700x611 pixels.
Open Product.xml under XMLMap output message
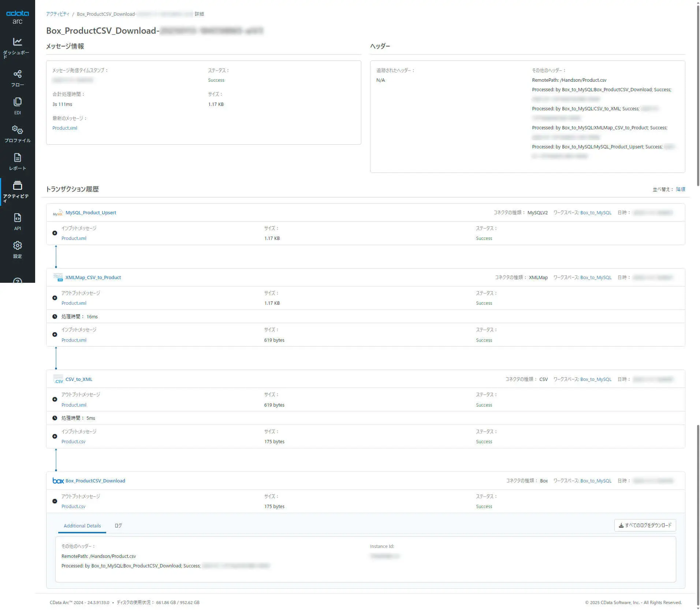click(x=74, y=303)
